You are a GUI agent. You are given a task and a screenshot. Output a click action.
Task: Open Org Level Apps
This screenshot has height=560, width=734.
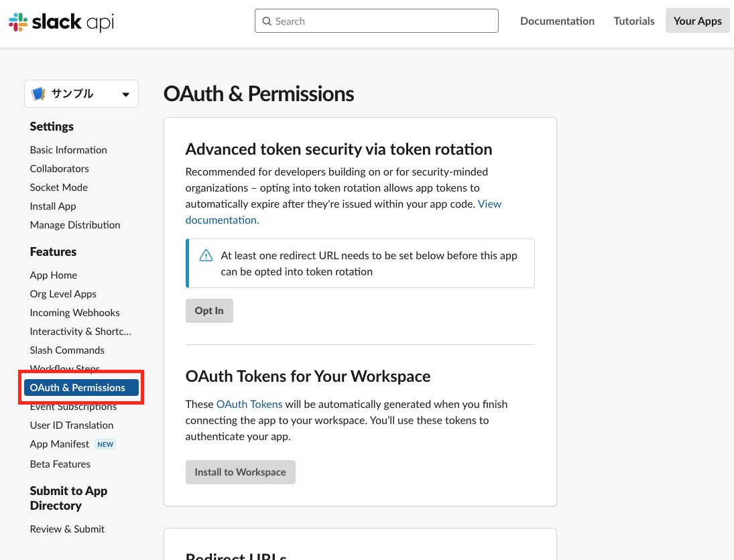pos(63,294)
